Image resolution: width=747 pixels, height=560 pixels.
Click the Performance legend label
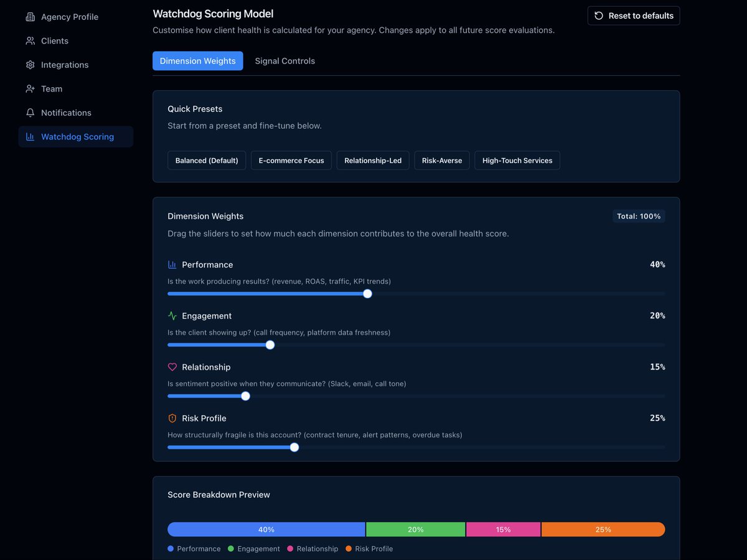click(x=199, y=549)
